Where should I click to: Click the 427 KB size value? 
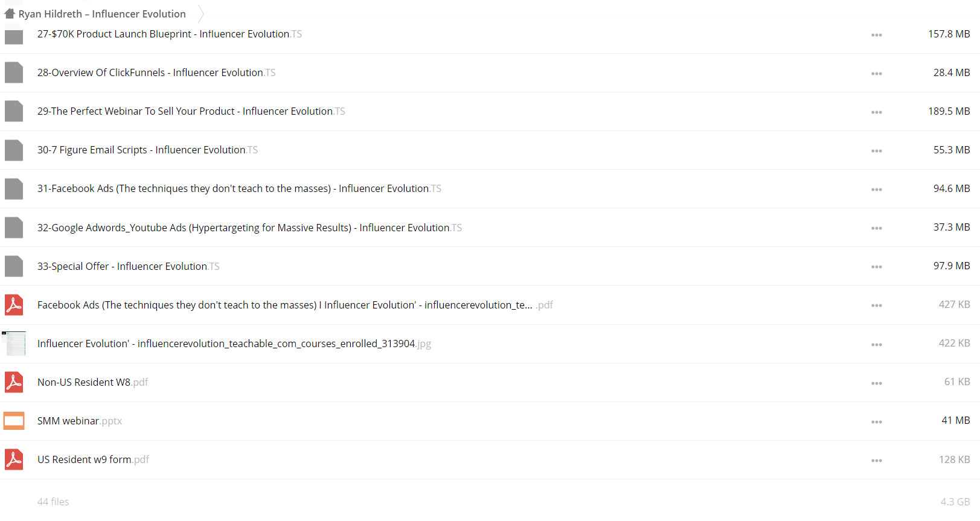pos(954,304)
